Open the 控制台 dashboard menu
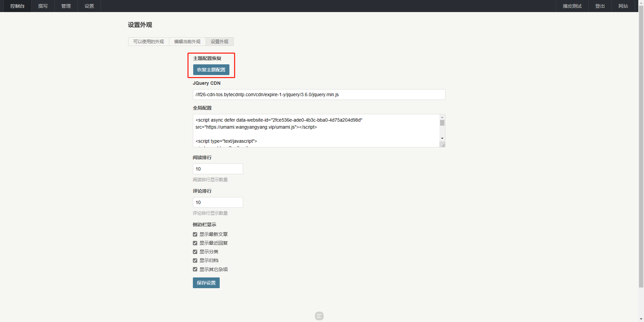Image resolution: width=644 pixels, height=322 pixels. click(17, 6)
